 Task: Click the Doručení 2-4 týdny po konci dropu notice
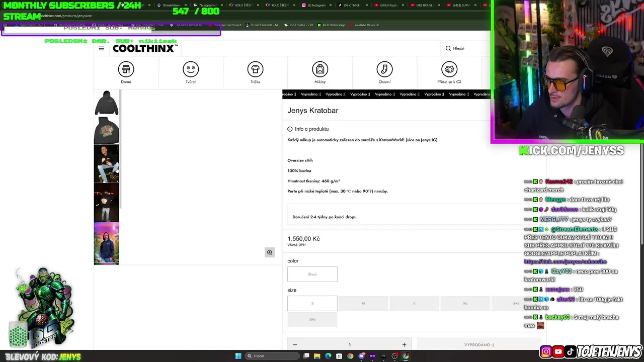click(324, 217)
